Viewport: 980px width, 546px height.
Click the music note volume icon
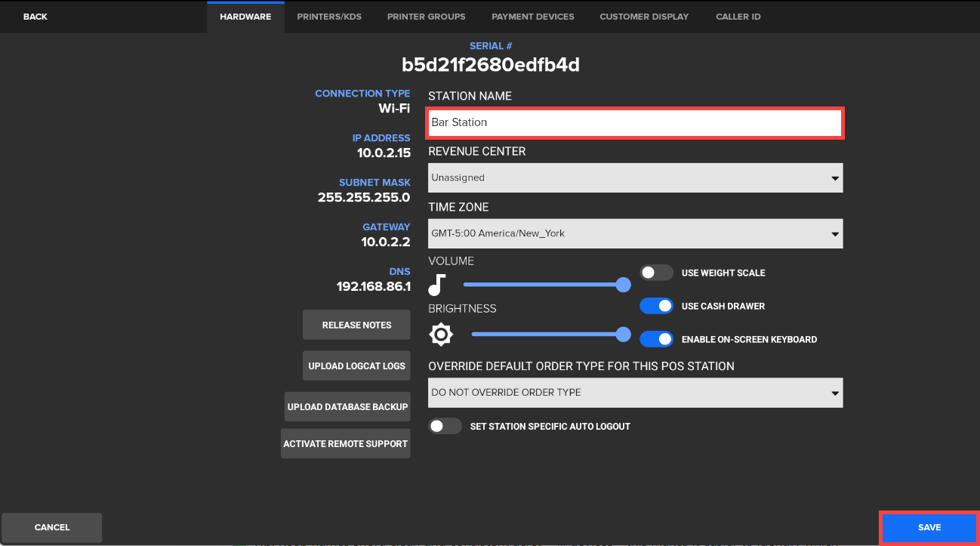[437, 285]
